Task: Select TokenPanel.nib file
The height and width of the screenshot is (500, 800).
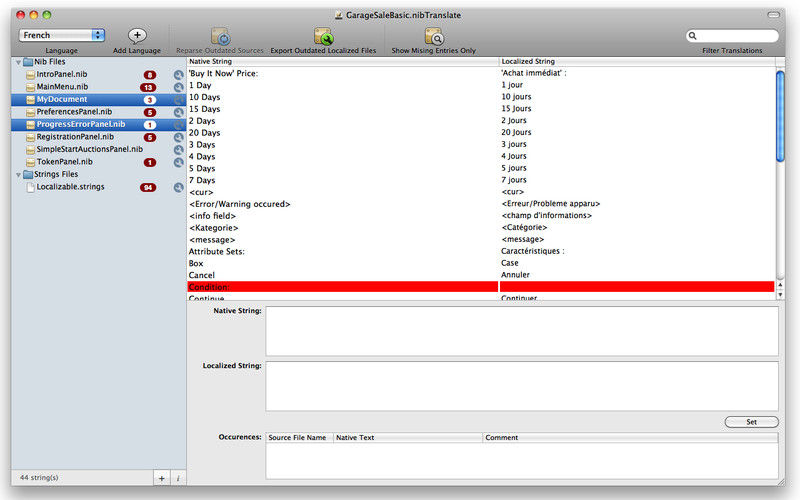Action: [x=65, y=162]
